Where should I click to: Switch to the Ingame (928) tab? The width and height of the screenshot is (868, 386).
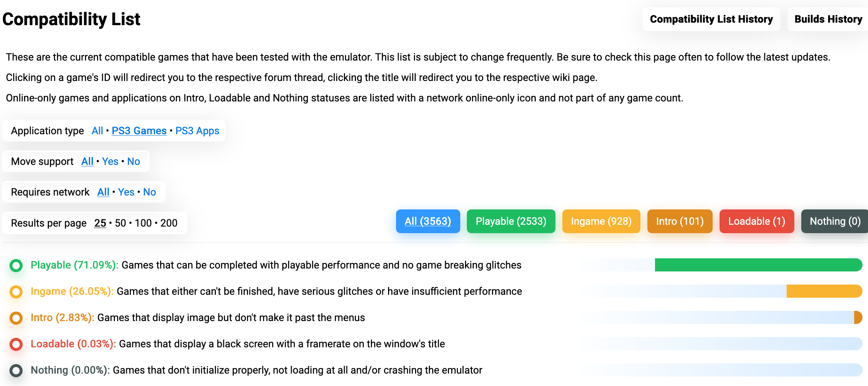coord(601,221)
